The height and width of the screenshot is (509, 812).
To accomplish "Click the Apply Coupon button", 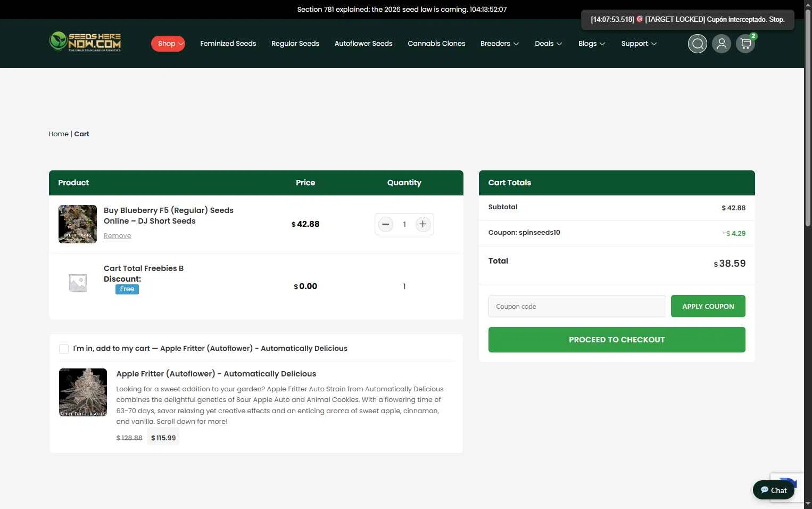I will click(x=708, y=306).
